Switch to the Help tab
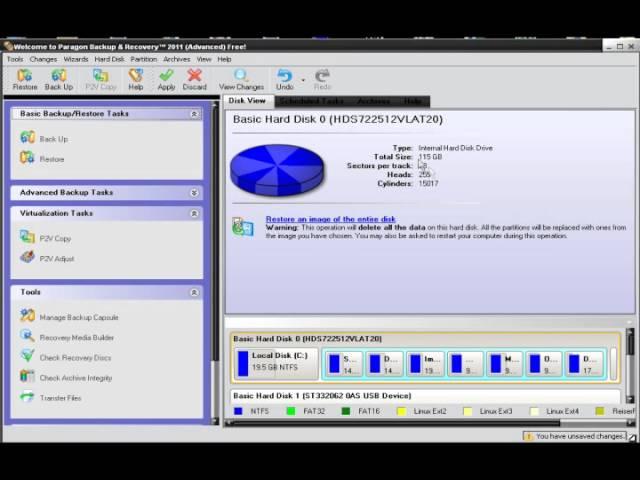The height and width of the screenshot is (480, 640). point(413,101)
